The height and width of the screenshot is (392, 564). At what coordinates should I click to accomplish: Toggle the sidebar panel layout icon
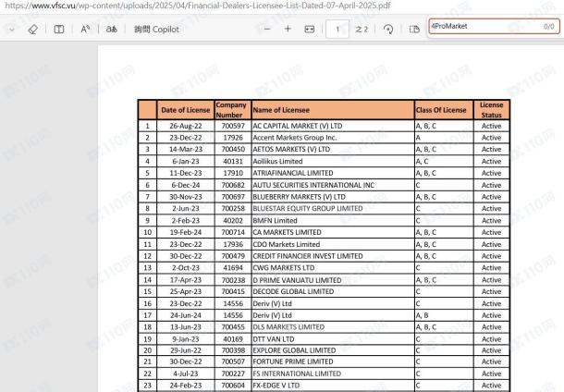point(59,30)
